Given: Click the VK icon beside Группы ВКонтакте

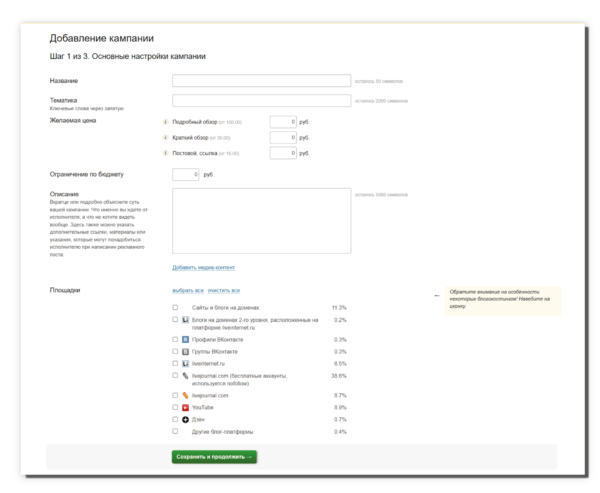Looking at the screenshot, I should tap(185, 351).
